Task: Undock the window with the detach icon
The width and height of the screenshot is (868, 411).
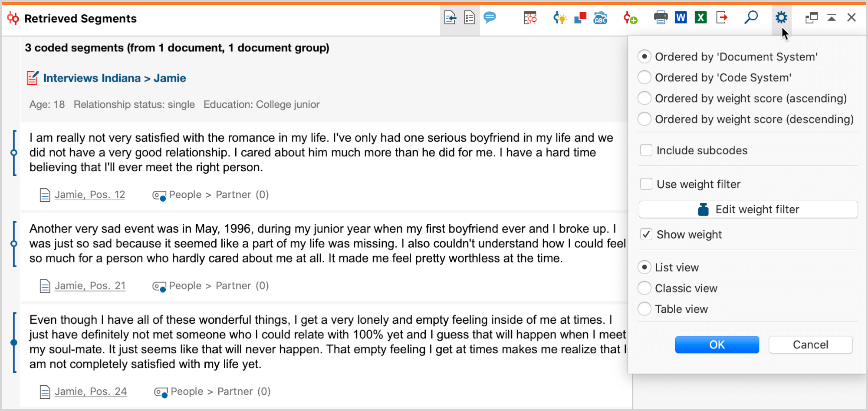Action: pyautogui.click(x=811, y=18)
